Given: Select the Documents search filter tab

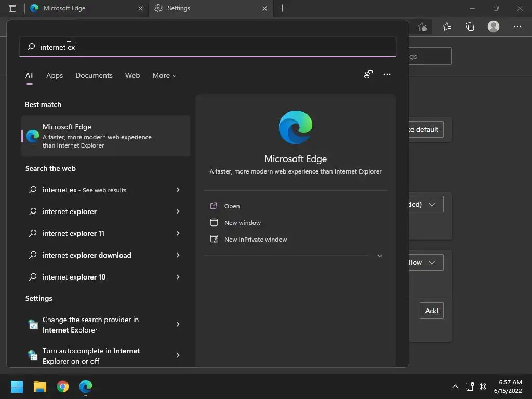Looking at the screenshot, I should [94, 76].
